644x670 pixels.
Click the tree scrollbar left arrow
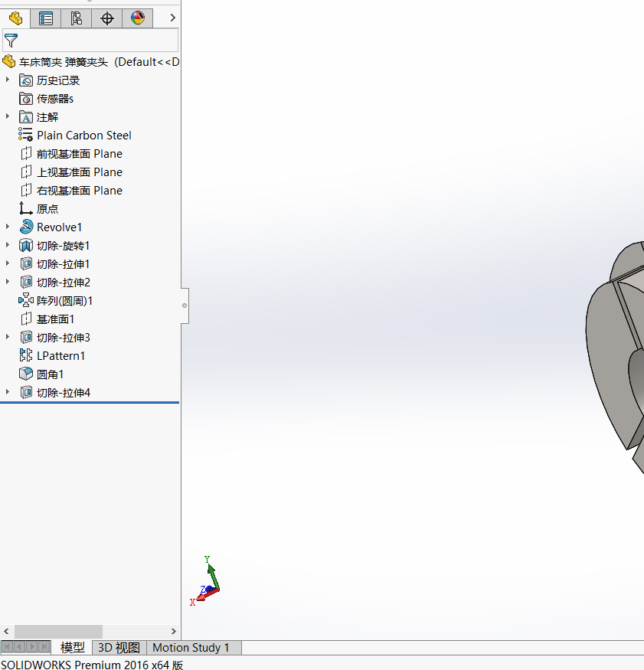pyautogui.click(x=6, y=632)
